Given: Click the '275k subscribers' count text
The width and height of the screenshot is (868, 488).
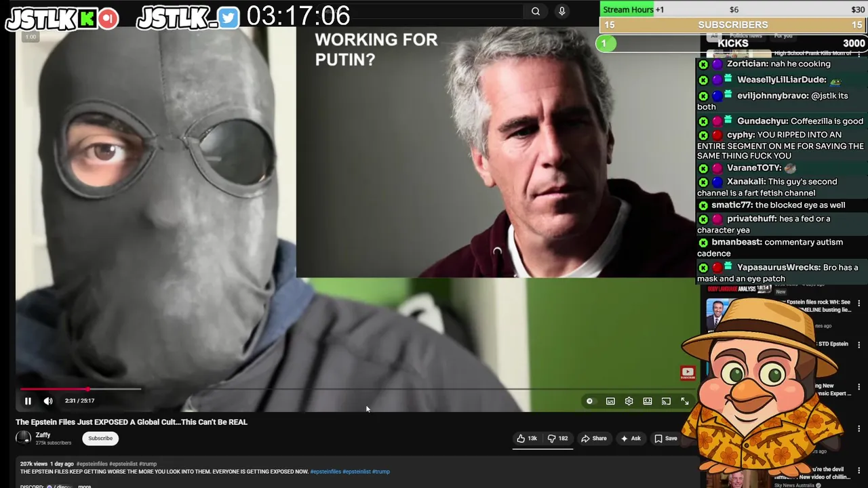Looking at the screenshot, I should point(54,443).
